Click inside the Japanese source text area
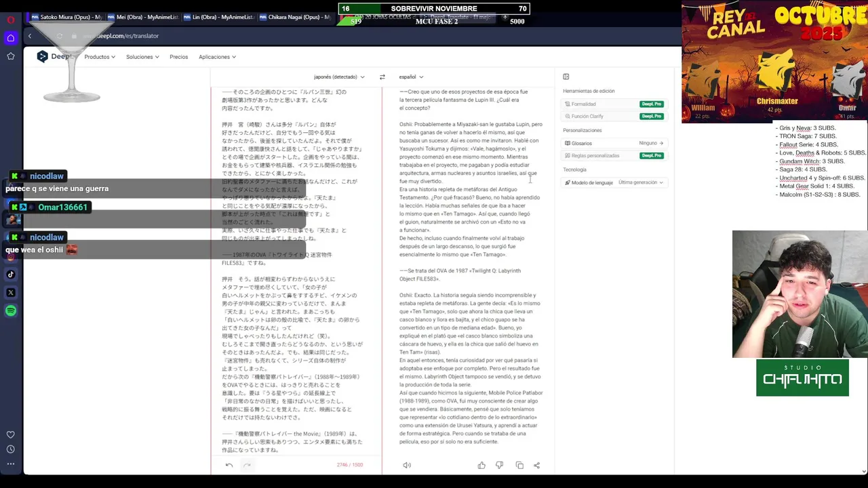The image size is (868, 488). click(296, 271)
